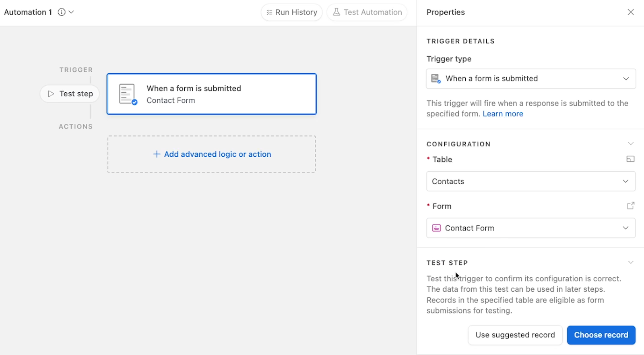The image size is (644, 355).
Task: Click the 'Contact Form' subtitle in trigger card
Action: (x=171, y=100)
